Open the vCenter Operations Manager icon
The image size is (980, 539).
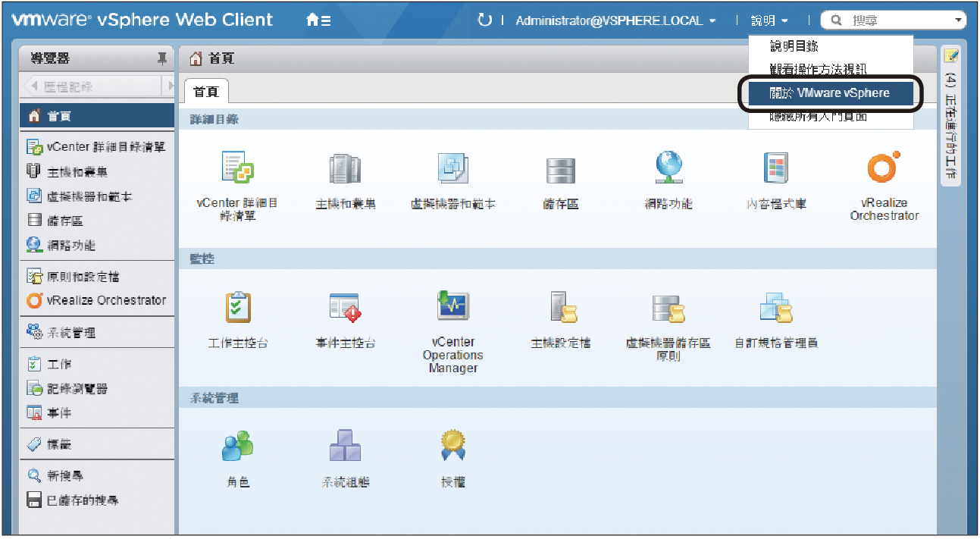coord(453,306)
